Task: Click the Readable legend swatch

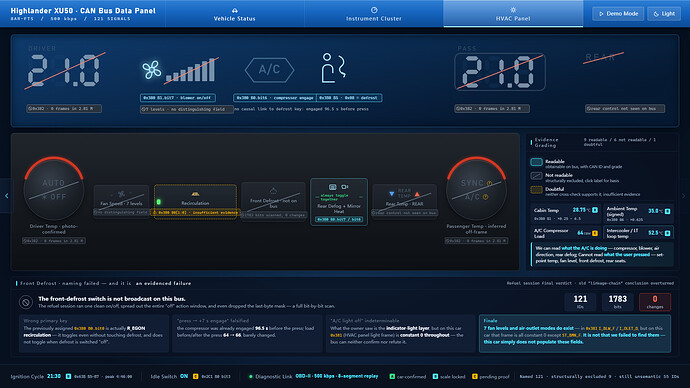Action: [536, 162]
